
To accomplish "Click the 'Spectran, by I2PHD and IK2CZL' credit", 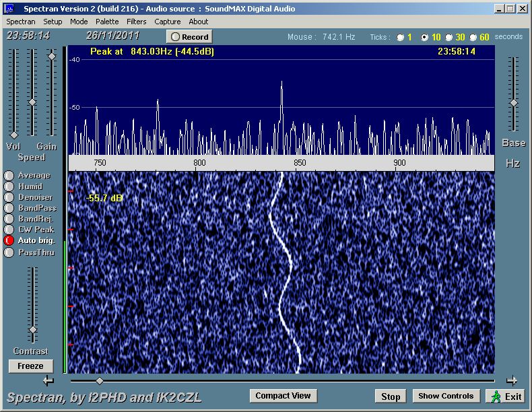I will click(104, 397).
